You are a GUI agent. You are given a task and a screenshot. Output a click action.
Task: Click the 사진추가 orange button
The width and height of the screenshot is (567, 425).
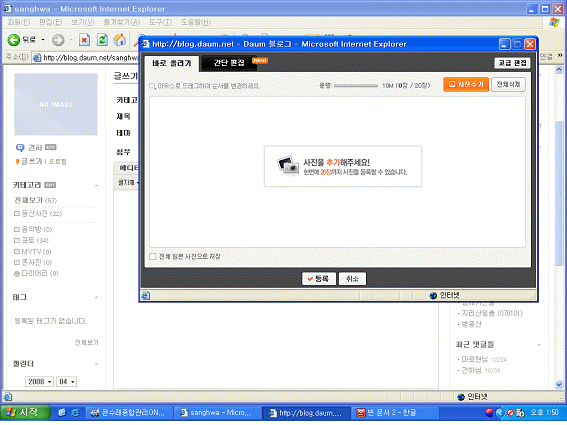[x=466, y=84]
